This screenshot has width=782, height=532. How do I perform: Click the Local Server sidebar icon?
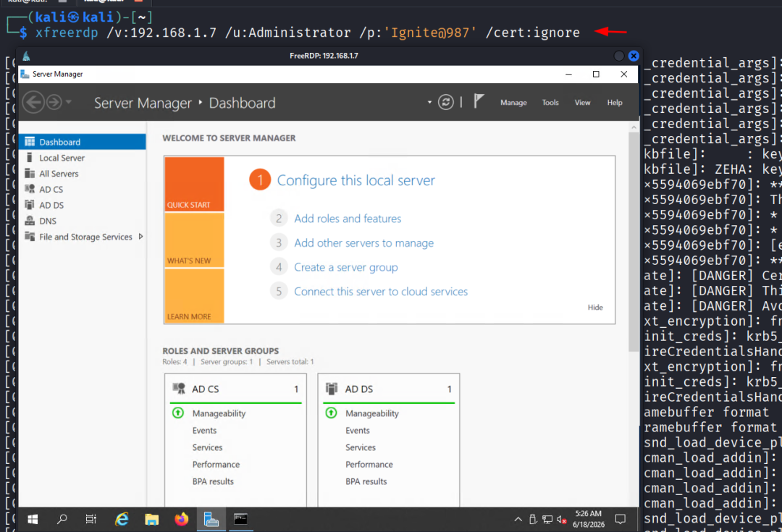(30, 157)
